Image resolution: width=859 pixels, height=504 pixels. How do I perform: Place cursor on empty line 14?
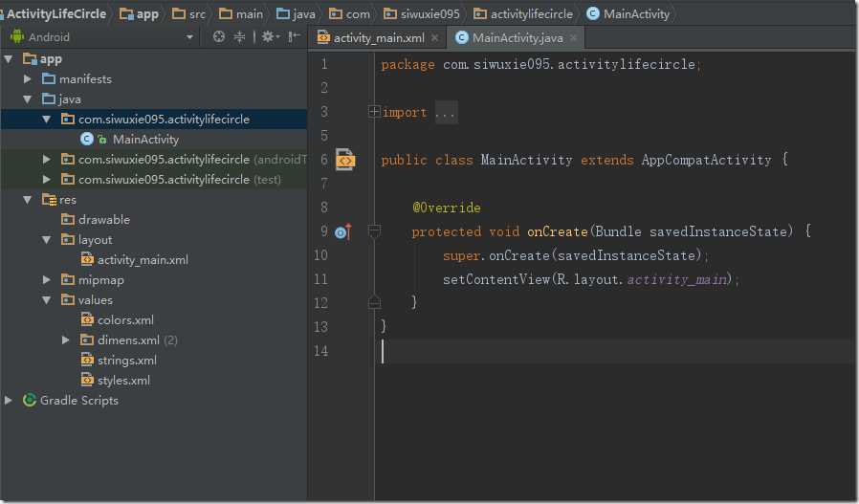click(613, 351)
